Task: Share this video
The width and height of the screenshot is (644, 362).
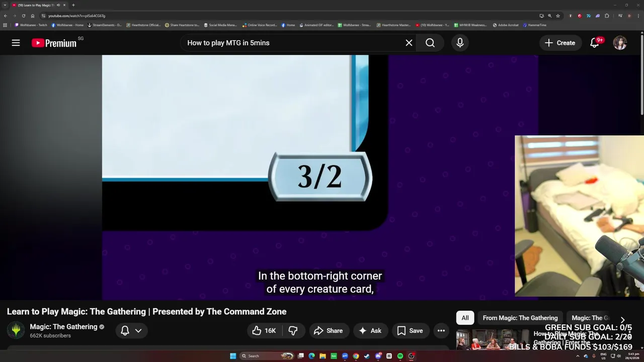Action: tap(328, 330)
